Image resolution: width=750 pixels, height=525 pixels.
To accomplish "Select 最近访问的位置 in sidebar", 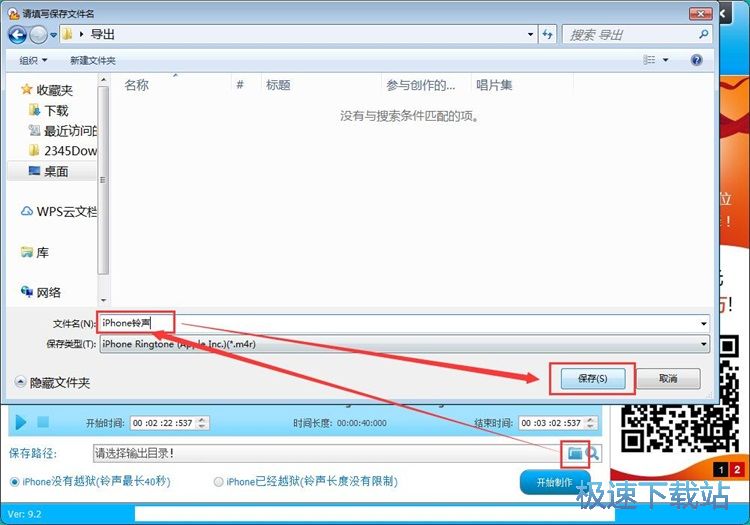I will pyautogui.click(x=63, y=131).
